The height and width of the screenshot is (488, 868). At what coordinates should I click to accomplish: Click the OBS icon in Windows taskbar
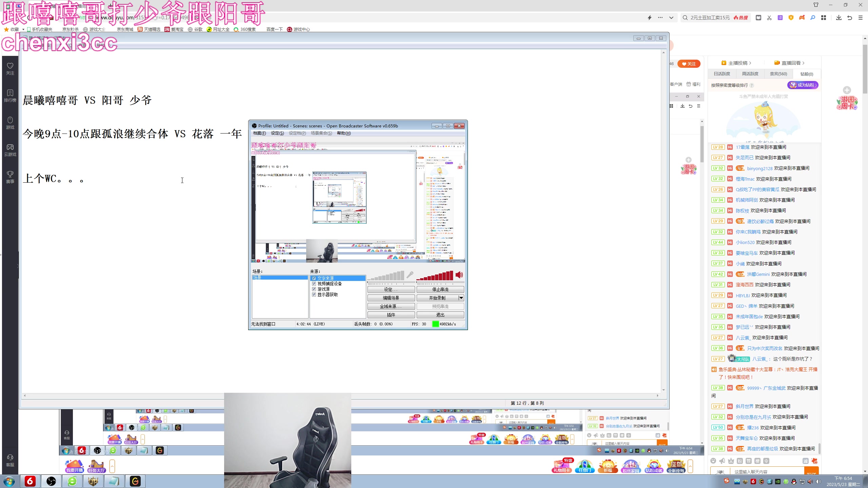click(x=51, y=481)
